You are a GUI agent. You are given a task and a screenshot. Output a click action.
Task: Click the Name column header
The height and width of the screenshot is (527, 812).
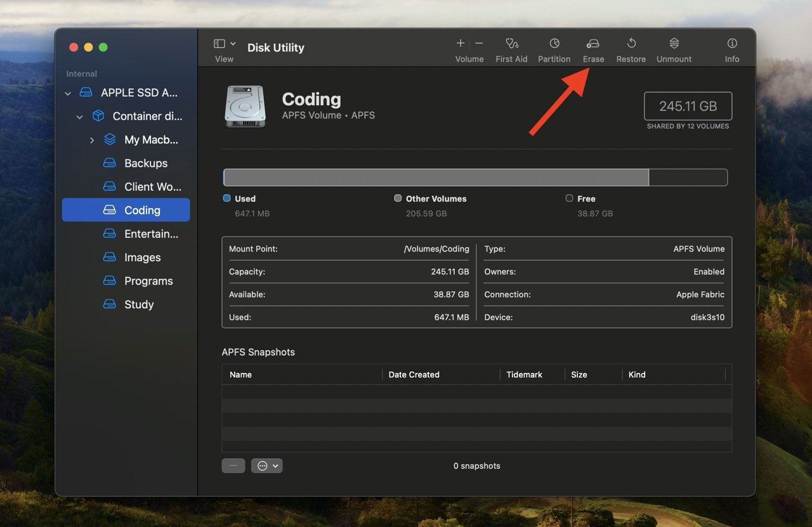tap(240, 375)
